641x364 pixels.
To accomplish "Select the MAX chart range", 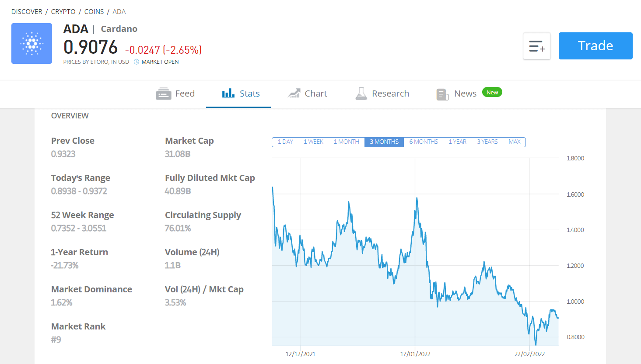I will (x=515, y=142).
